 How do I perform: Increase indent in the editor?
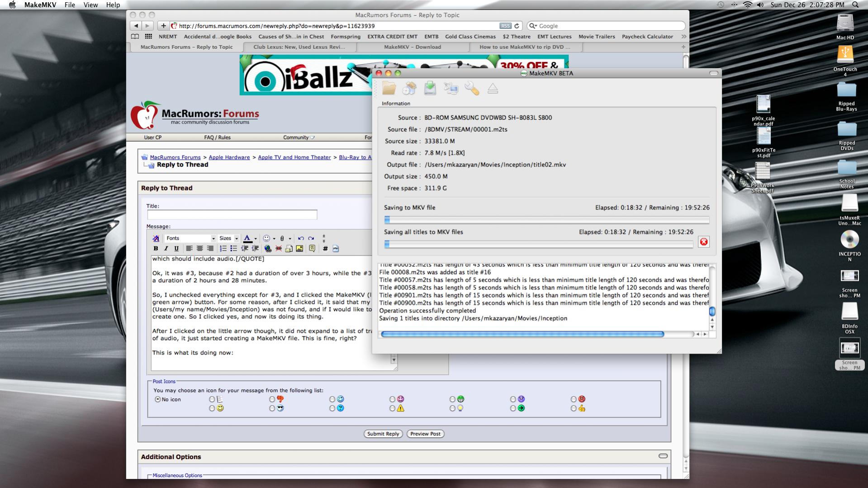[x=255, y=248]
